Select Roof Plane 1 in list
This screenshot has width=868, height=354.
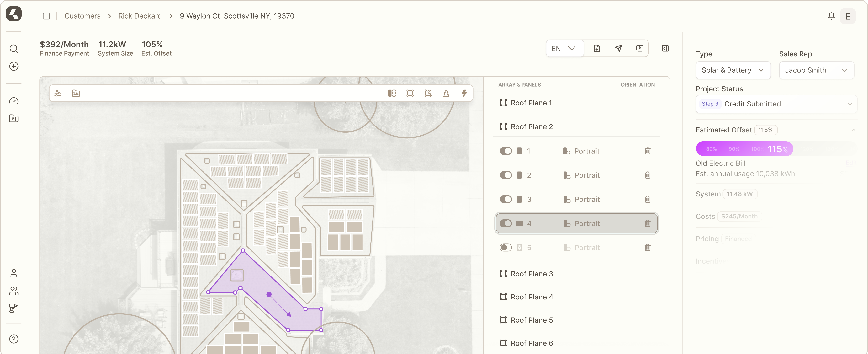pyautogui.click(x=531, y=103)
